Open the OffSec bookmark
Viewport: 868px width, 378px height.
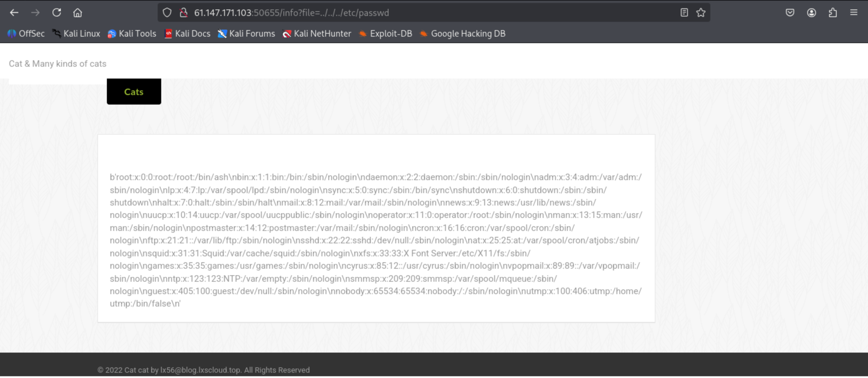pyautogui.click(x=26, y=34)
